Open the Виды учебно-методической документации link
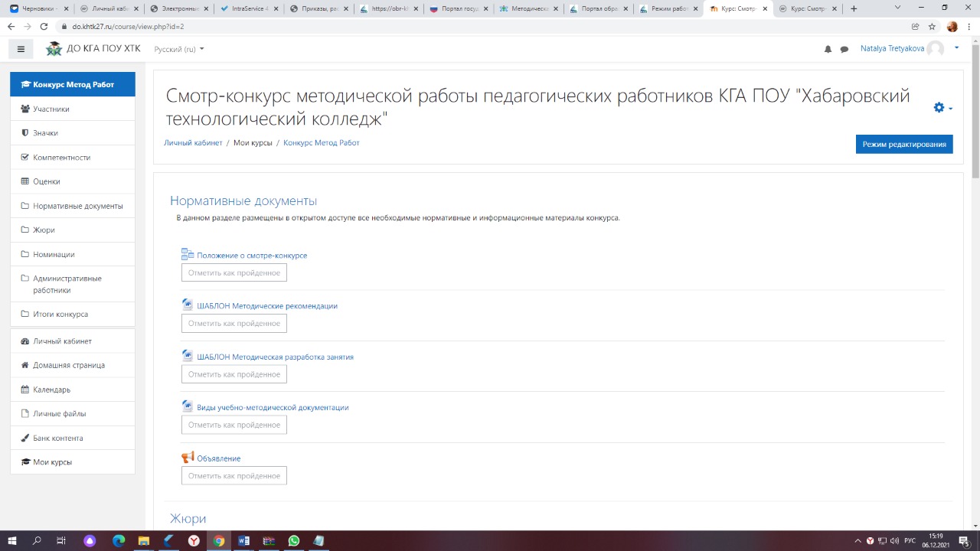The width and height of the screenshot is (980, 551). [x=273, y=408]
